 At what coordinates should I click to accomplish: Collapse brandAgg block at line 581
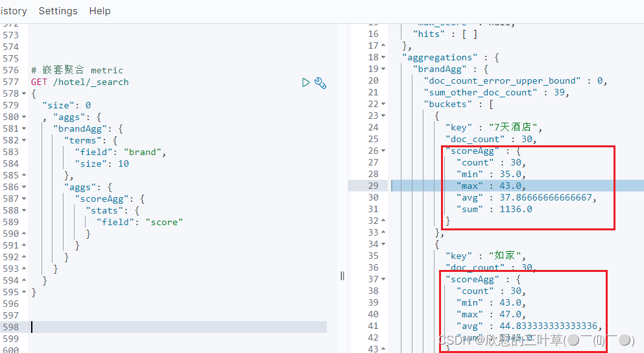click(x=24, y=128)
